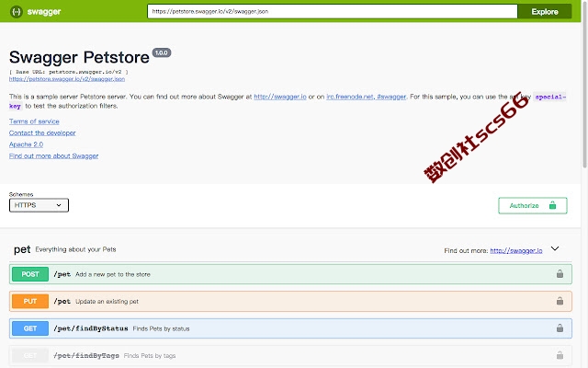Click the 'Finds Pets by tags' text
The image size is (588, 368).
150,356
